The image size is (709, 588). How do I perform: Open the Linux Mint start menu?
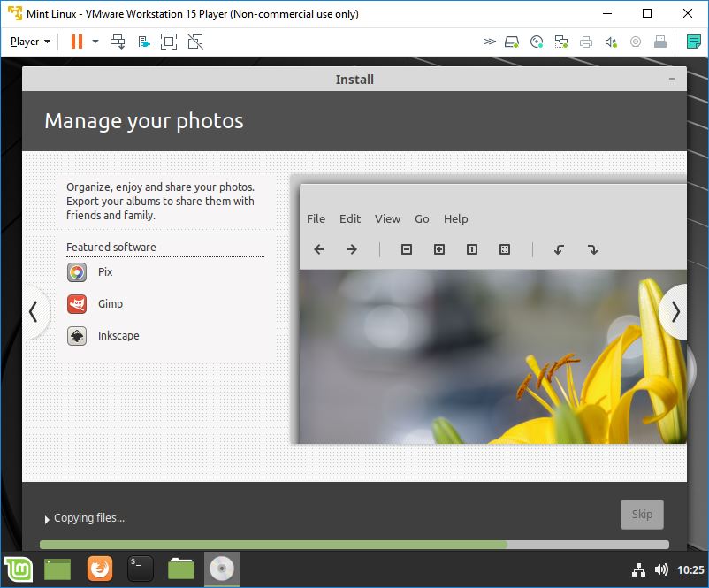tap(19, 569)
